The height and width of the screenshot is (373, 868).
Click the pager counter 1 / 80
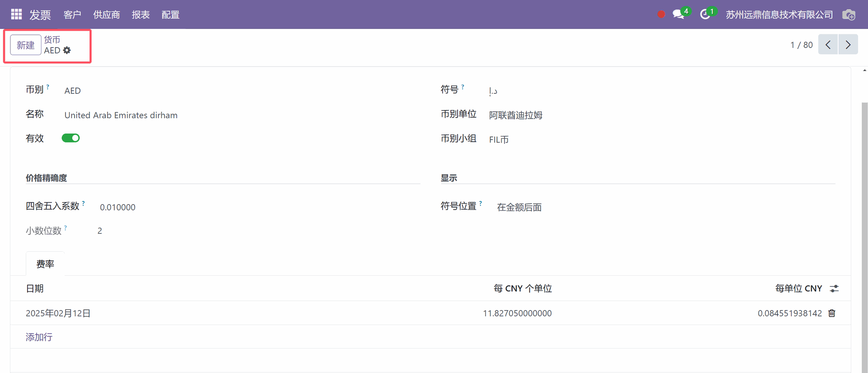(x=801, y=45)
